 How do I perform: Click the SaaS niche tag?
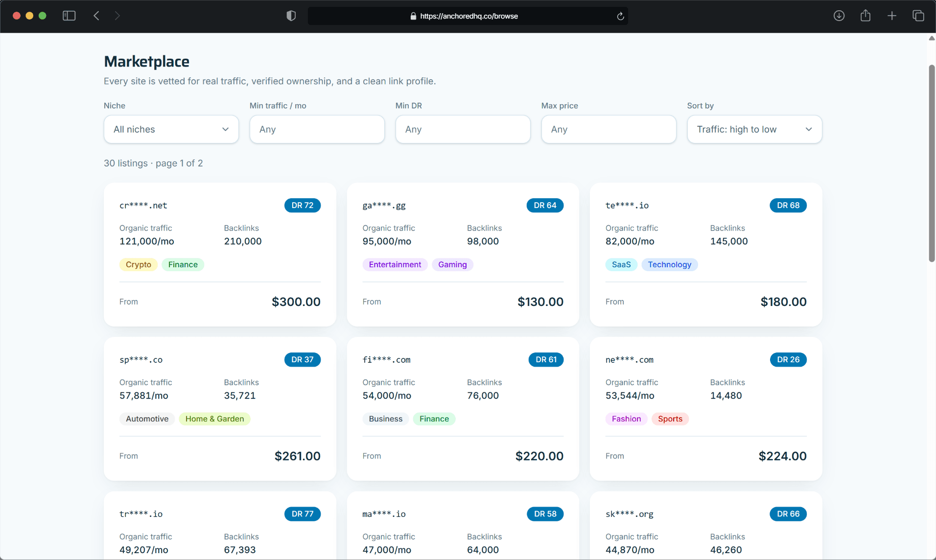pos(621,265)
